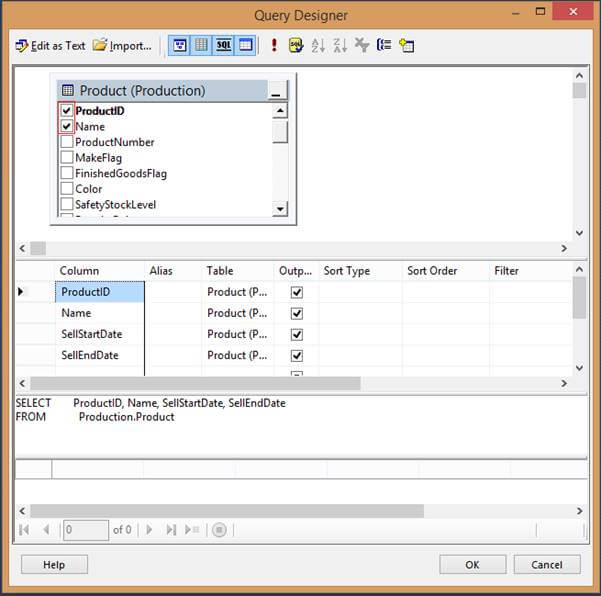
Task: Uncheck the ProductID field checkbox
Action: tap(67, 111)
